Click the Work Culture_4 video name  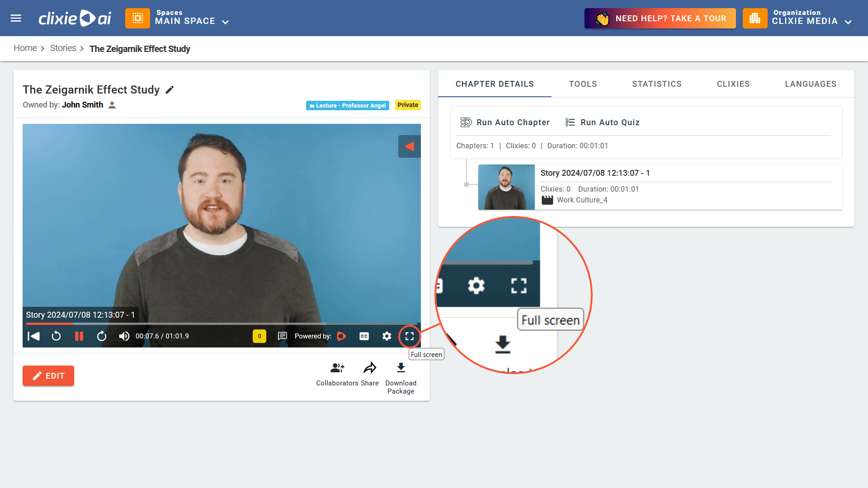[582, 200]
